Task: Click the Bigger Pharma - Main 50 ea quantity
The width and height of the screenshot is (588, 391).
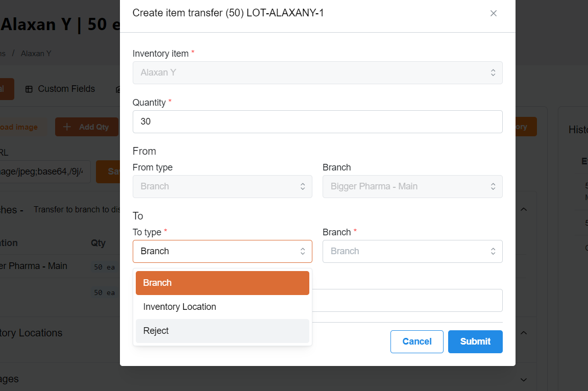Action: (104, 267)
